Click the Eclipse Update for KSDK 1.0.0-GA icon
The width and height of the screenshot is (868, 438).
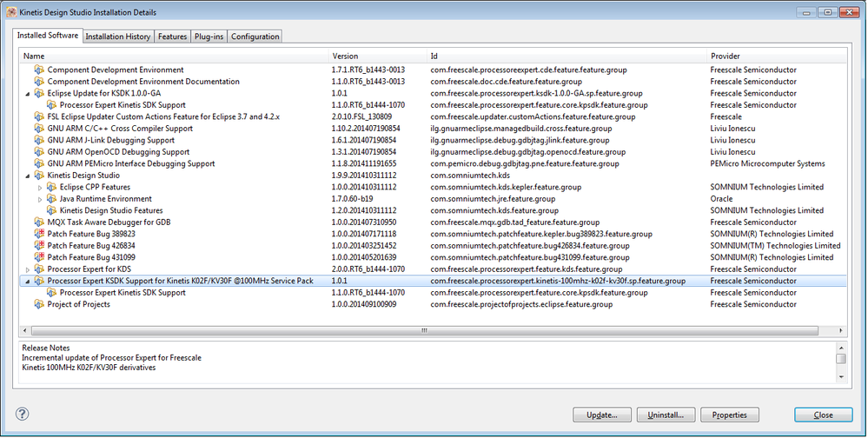pyautogui.click(x=39, y=93)
